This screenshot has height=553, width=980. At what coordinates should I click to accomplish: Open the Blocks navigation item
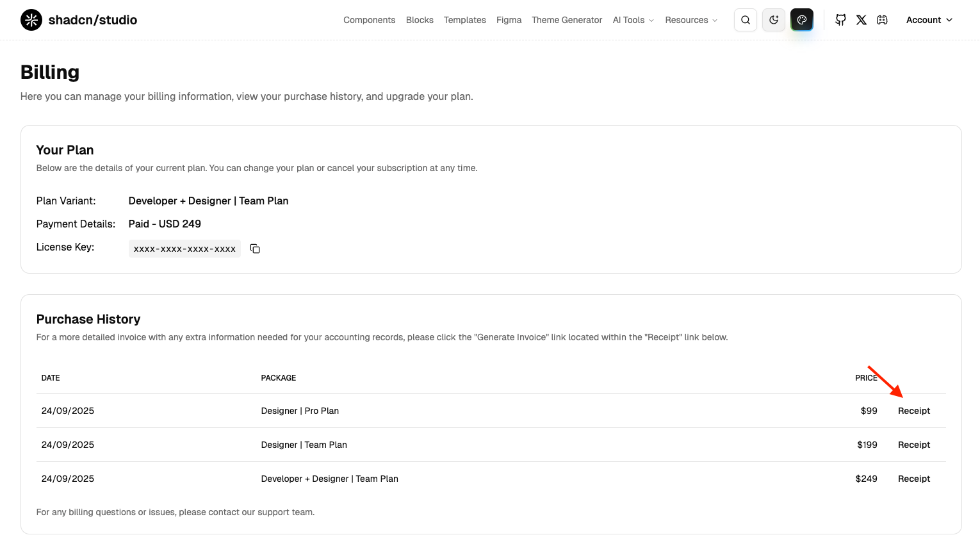(420, 20)
